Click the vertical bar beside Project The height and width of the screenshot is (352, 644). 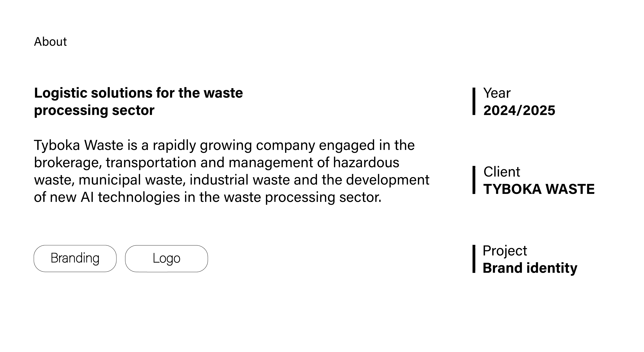tap(474, 259)
